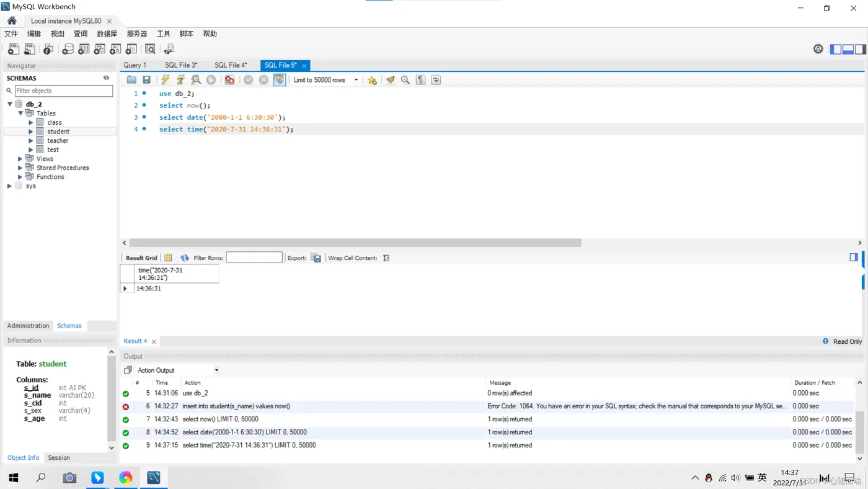
Task: Create a new schema icon
Action: coord(68,49)
